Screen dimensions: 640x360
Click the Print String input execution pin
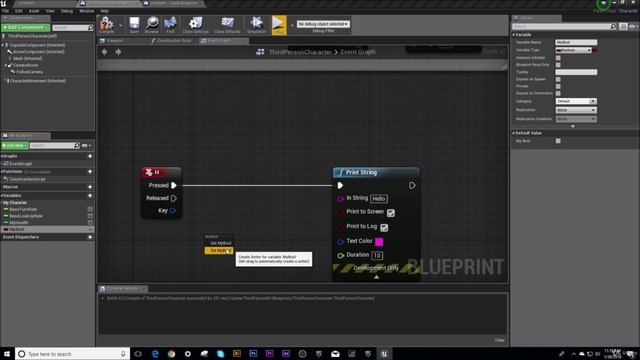tap(340, 185)
